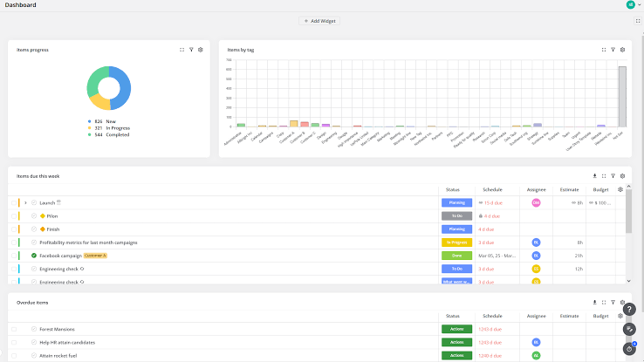Open the floating timer button

(x=629, y=349)
